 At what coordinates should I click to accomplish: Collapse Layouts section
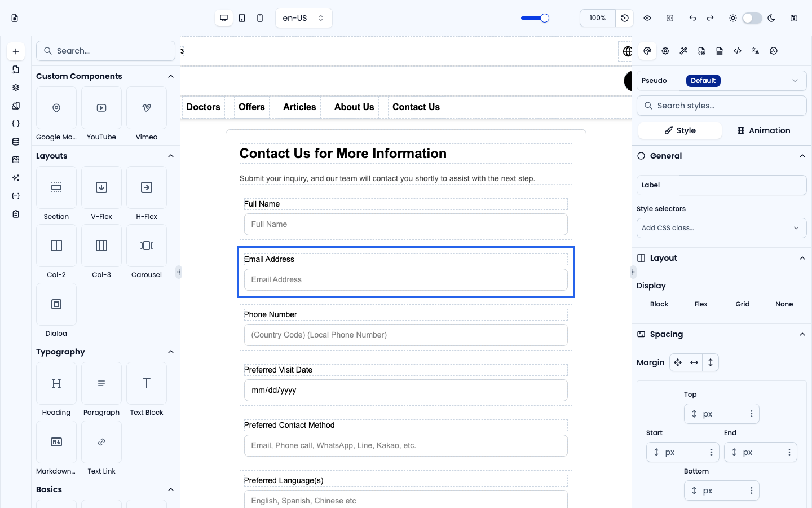coord(171,156)
